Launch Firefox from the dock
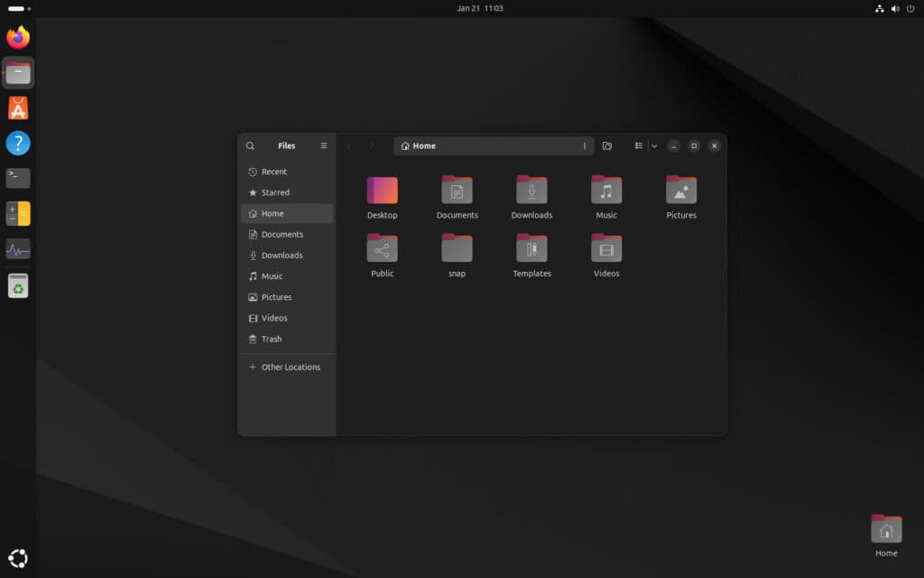The height and width of the screenshot is (578, 924). pyautogui.click(x=17, y=37)
